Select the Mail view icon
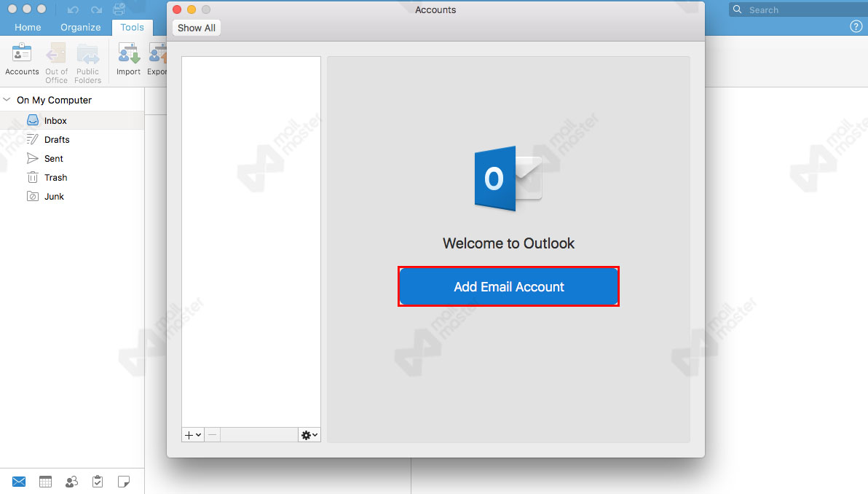Image resolution: width=868 pixels, height=494 pixels. 19,482
